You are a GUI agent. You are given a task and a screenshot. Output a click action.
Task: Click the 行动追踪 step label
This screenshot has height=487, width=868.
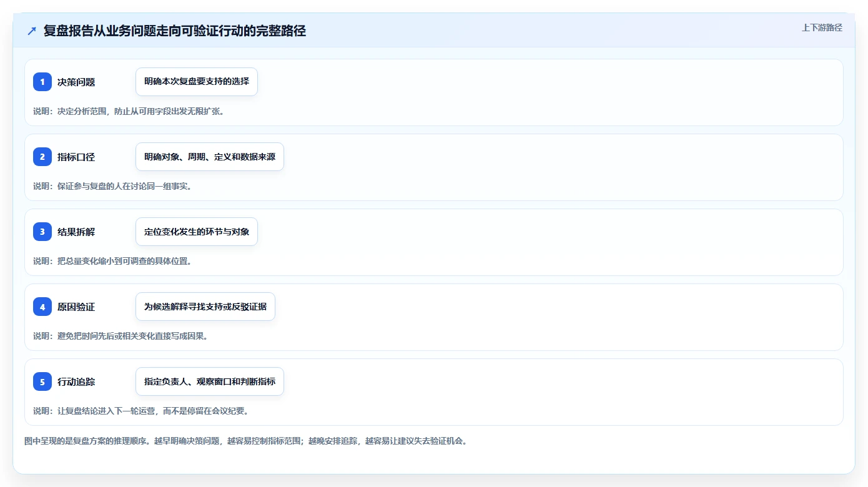(76, 381)
